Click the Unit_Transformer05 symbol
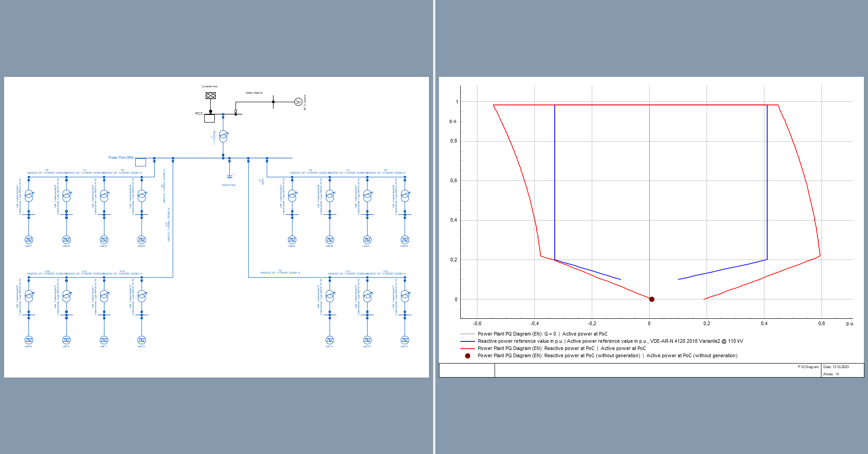Screen dimensions: 868x454 pos(292,196)
